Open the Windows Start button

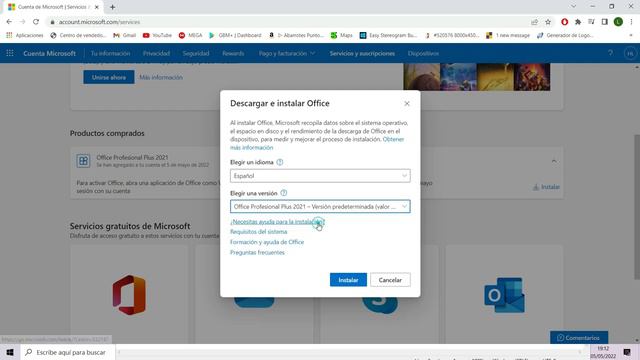click(x=10, y=352)
